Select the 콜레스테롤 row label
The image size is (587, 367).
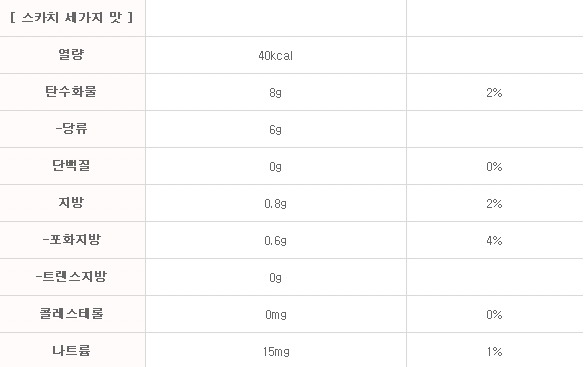pyautogui.click(x=71, y=313)
